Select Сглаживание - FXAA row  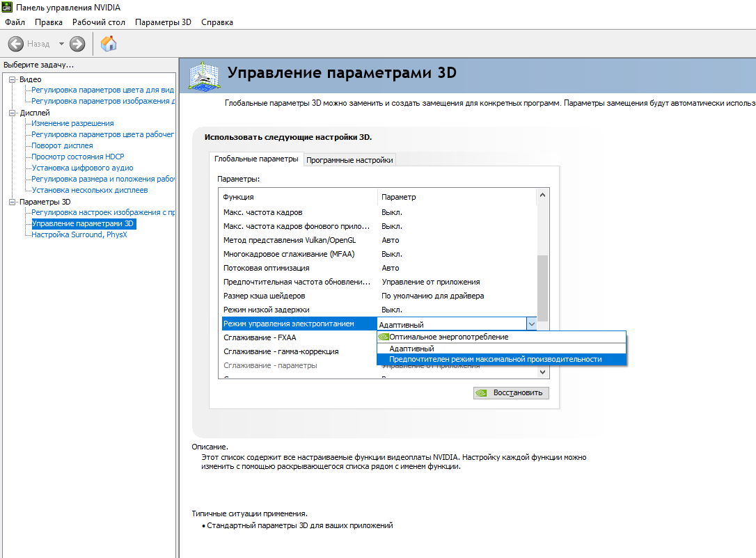(x=299, y=337)
